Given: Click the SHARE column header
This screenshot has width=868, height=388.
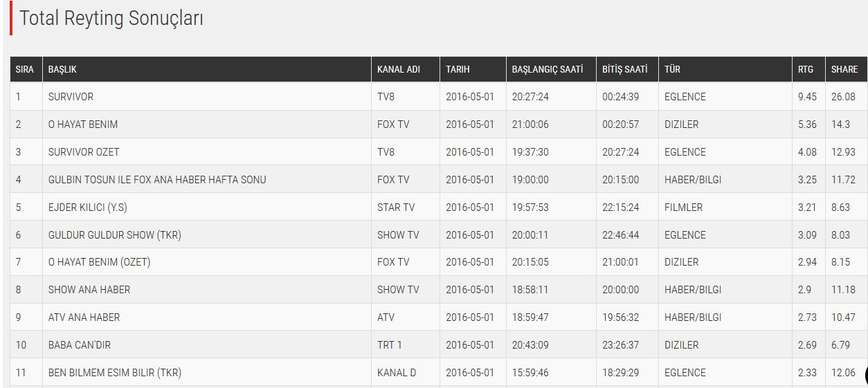Looking at the screenshot, I should tap(844, 69).
